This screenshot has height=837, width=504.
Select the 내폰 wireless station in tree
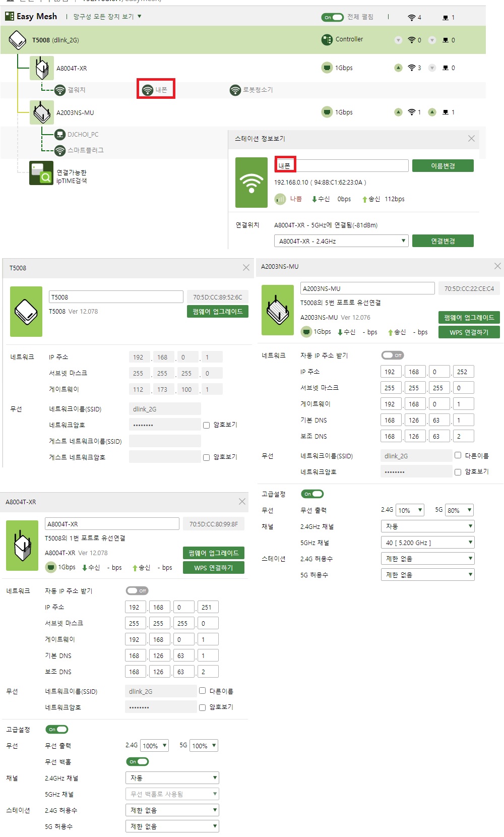point(156,90)
